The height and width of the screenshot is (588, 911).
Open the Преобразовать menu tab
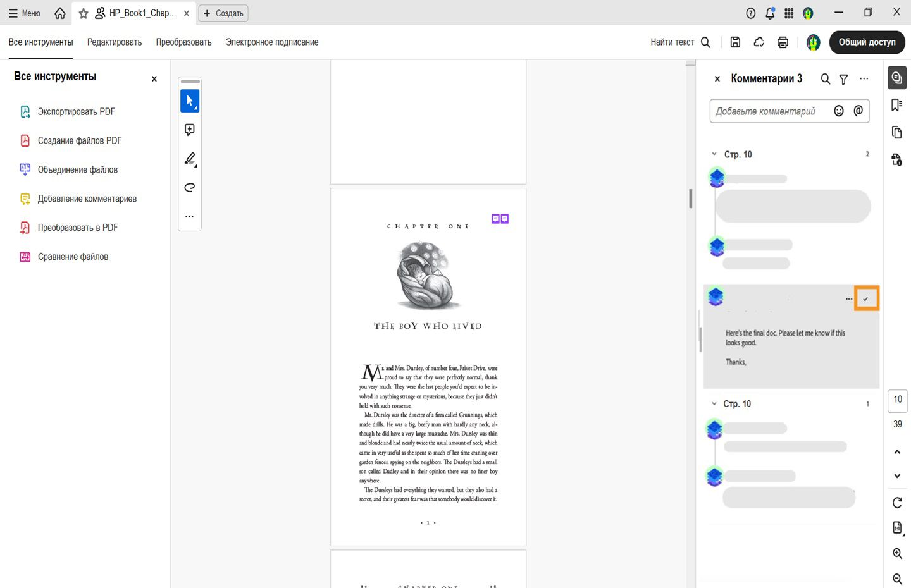pos(184,42)
